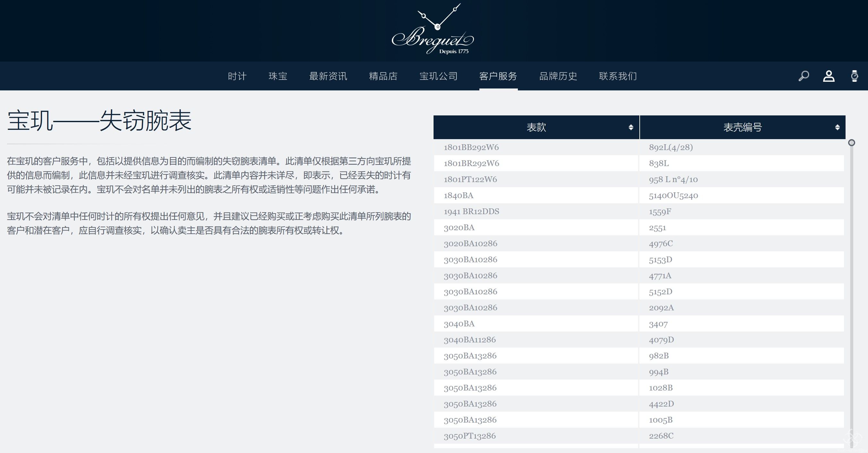Open the 精品店 menu

click(x=383, y=76)
